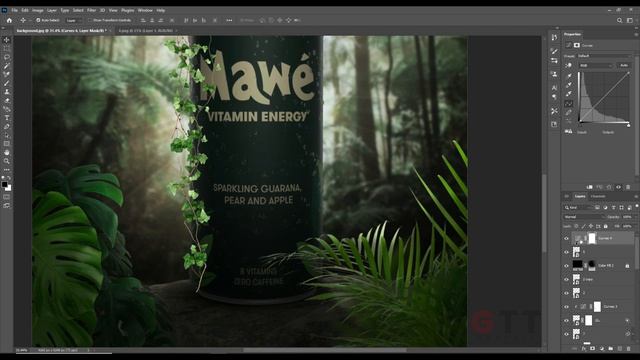
Task: Clip the adjustment to the layer below
Action: pos(589,187)
